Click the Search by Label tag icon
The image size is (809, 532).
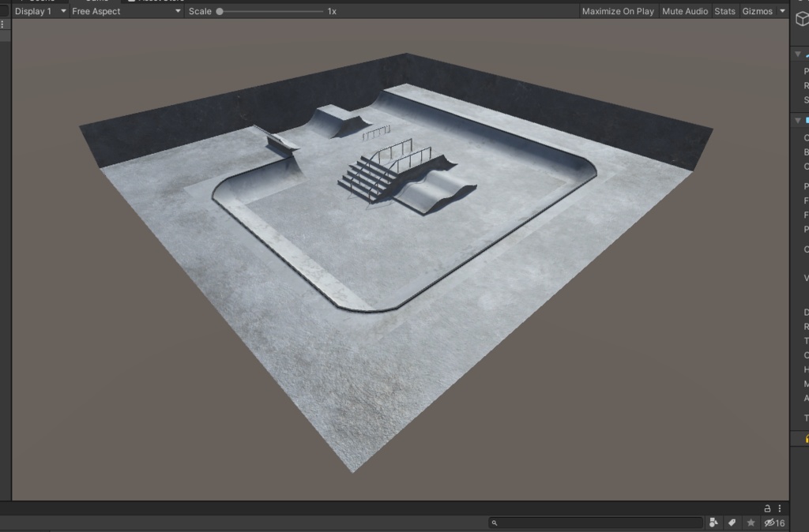pos(732,523)
